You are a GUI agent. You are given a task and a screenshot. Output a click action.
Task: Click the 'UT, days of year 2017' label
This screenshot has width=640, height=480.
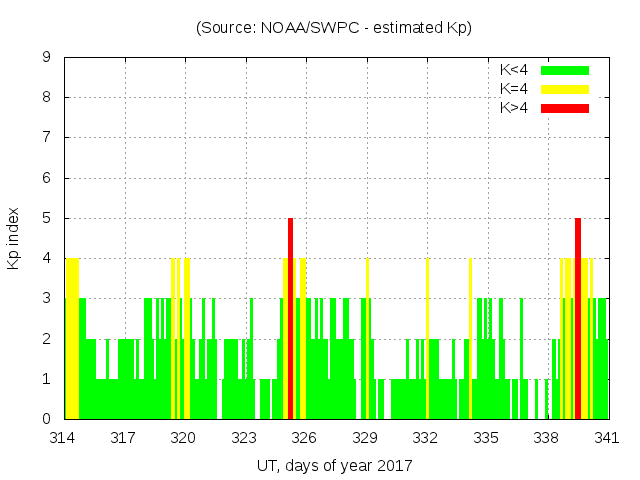[x=334, y=465]
